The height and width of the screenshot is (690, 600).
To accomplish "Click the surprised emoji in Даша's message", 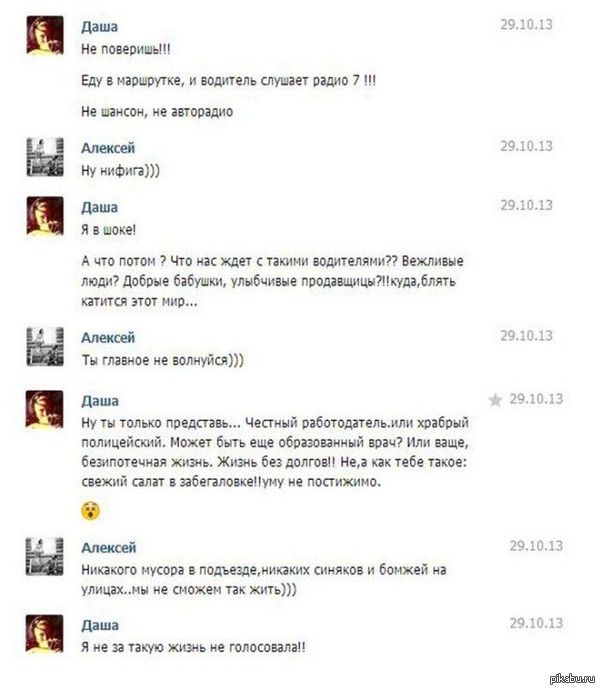I will (91, 510).
